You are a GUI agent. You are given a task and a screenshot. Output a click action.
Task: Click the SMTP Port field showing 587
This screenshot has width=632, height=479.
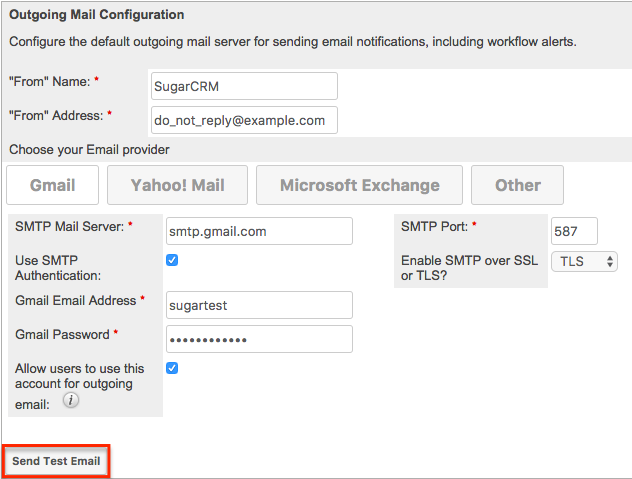[574, 231]
